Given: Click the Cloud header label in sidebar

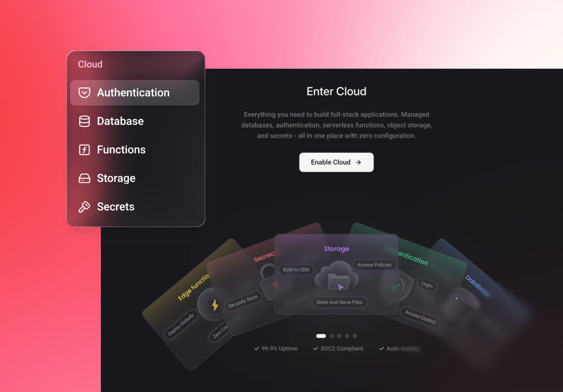Looking at the screenshot, I should pos(90,64).
